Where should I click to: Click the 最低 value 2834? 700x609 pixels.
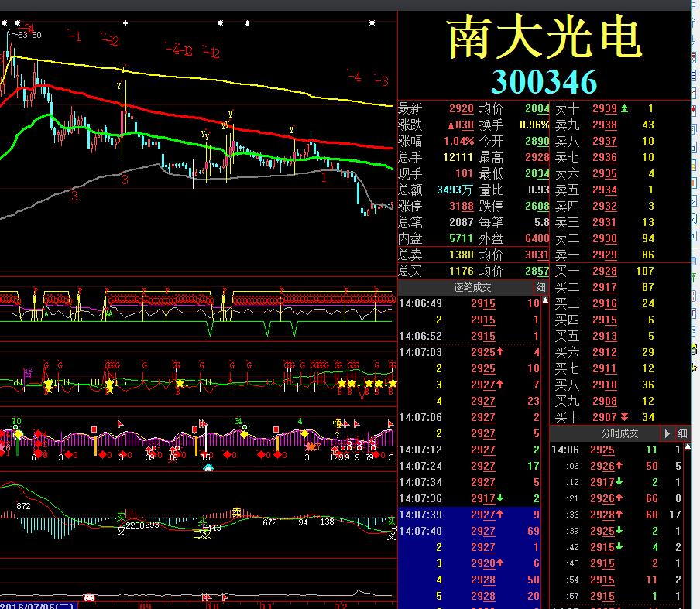537,173
